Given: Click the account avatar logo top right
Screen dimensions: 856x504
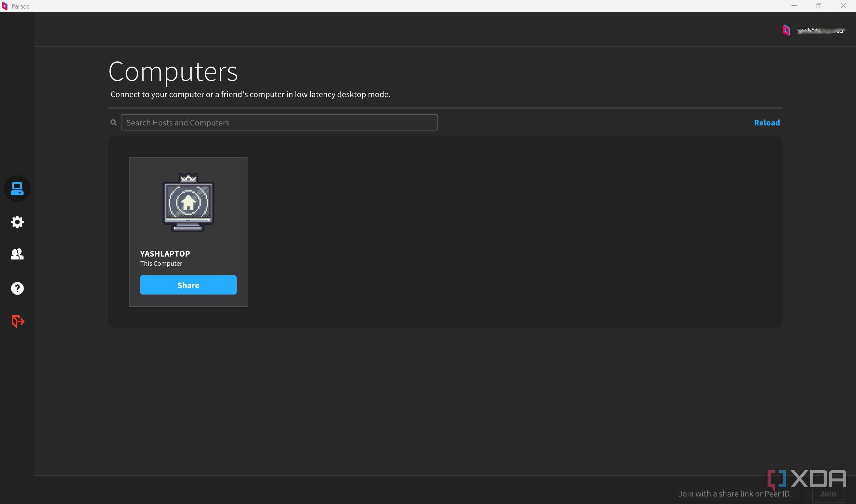Looking at the screenshot, I should pyautogui.click(x=786, y=30).
